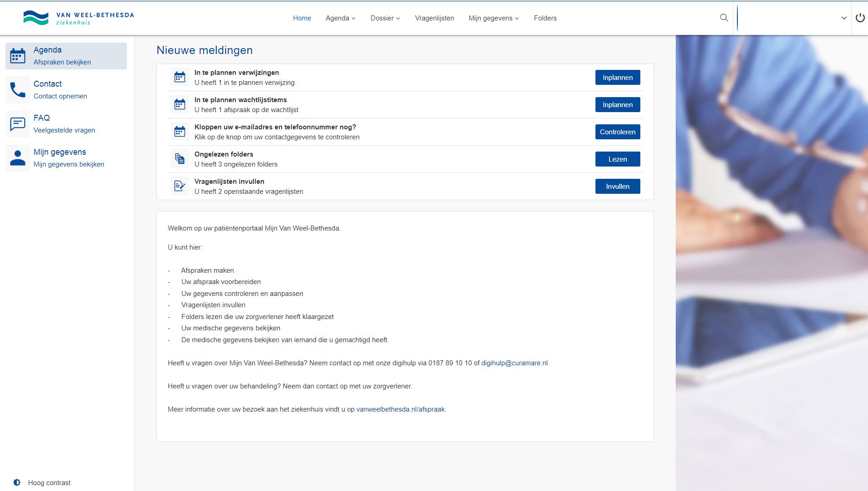The width and height of the screenshot is (868, 491).
Task: Click the Agenda calendar sidebar icon
Action: 18,56
